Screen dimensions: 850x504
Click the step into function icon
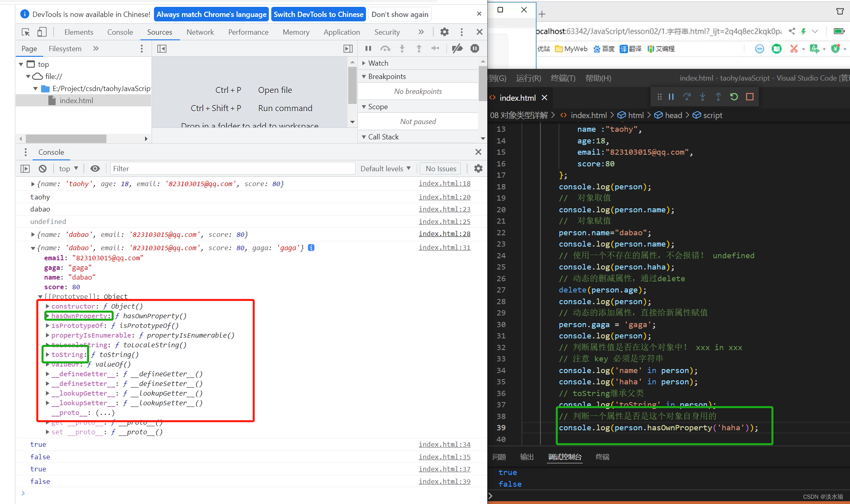click(x=402, y=48)
